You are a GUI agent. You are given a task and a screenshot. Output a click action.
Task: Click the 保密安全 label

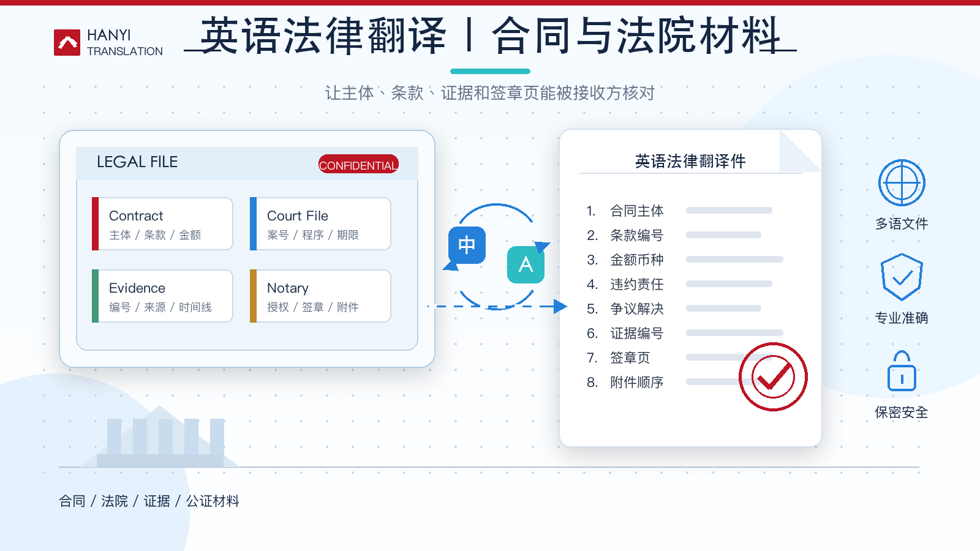902,412
